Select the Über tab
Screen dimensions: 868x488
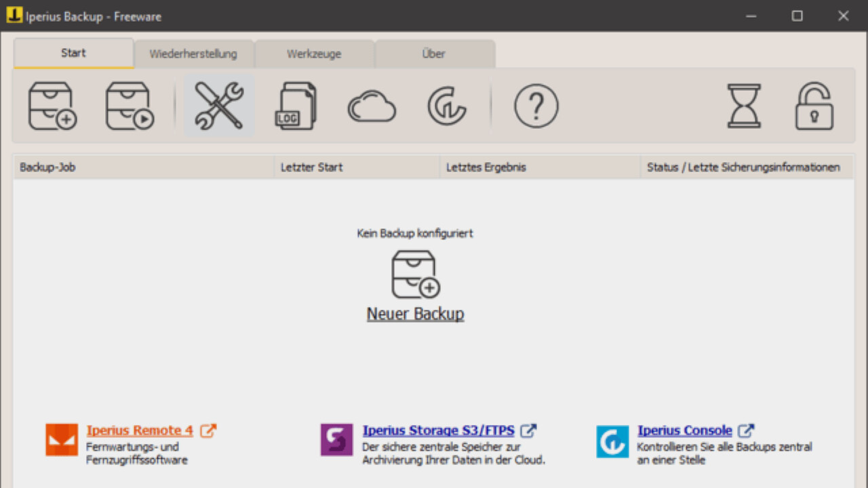[x=434, y=54]
